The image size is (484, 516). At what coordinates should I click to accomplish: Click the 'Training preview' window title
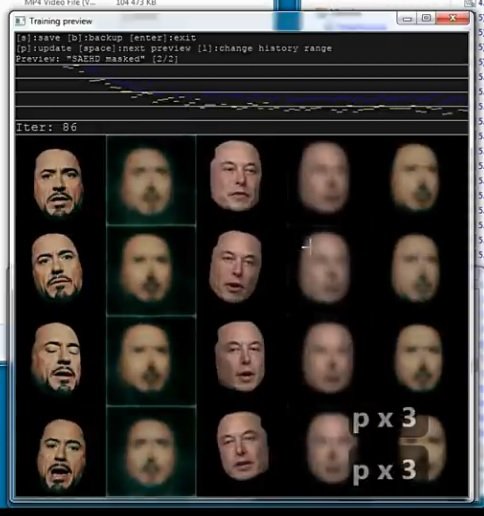[x=60, y=21]
